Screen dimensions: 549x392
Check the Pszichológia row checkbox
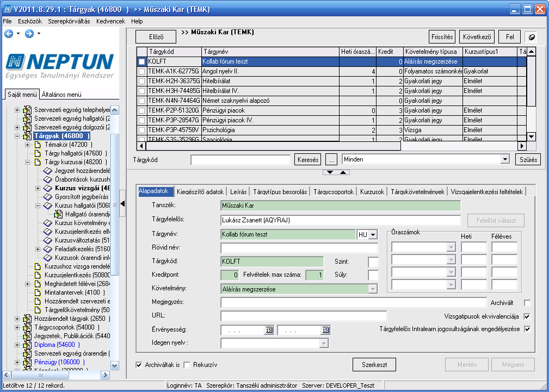click(141, 130)
